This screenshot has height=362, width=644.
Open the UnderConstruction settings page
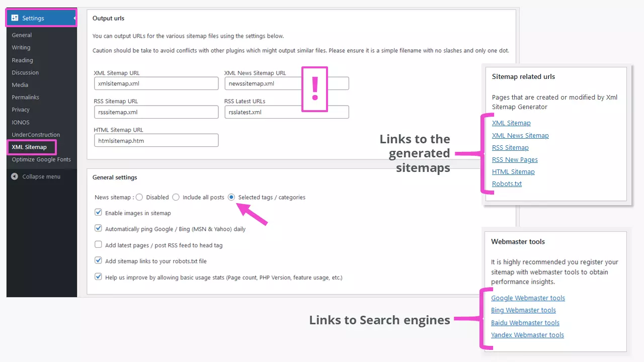point(36,135)
